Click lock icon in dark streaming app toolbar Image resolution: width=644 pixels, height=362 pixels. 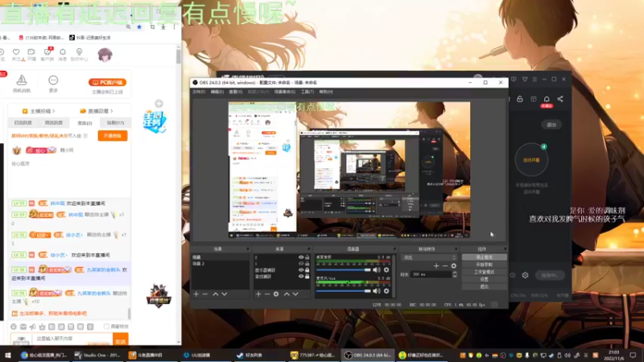pyautogui.click(x=519, y=99)
